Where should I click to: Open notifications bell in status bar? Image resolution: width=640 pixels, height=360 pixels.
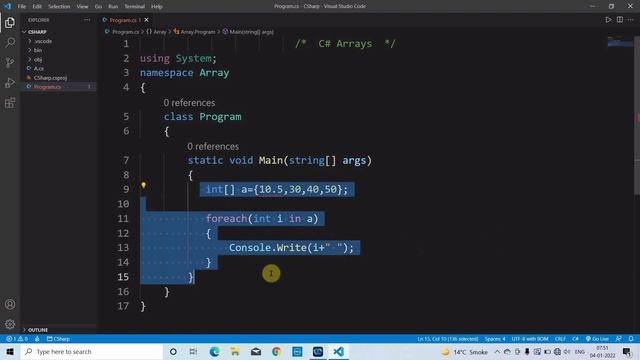pyautogui.click(x=631, y=339)
